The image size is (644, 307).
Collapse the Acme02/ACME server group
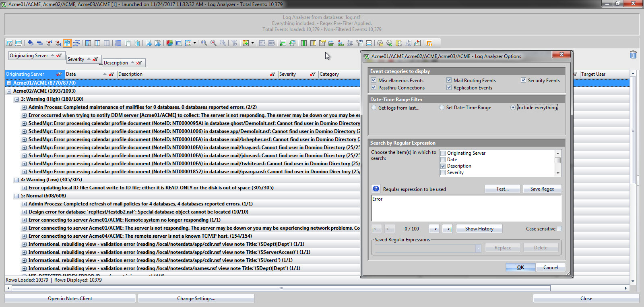coord(9,91)
